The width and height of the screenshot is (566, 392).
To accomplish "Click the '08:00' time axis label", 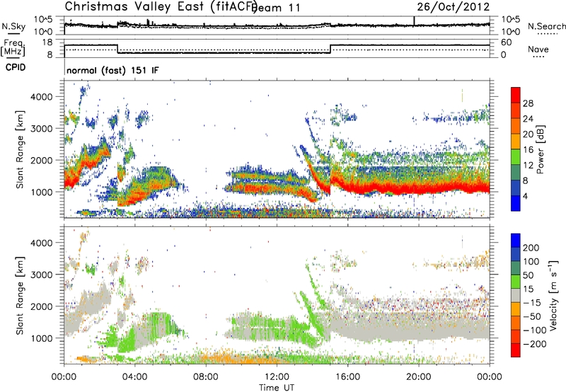I will 206,377.
